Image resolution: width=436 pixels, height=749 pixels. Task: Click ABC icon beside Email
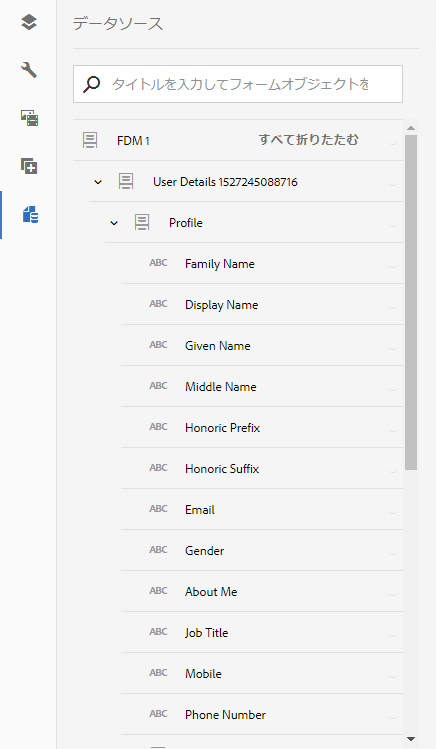pyautogui.click(x=159, y=509)
